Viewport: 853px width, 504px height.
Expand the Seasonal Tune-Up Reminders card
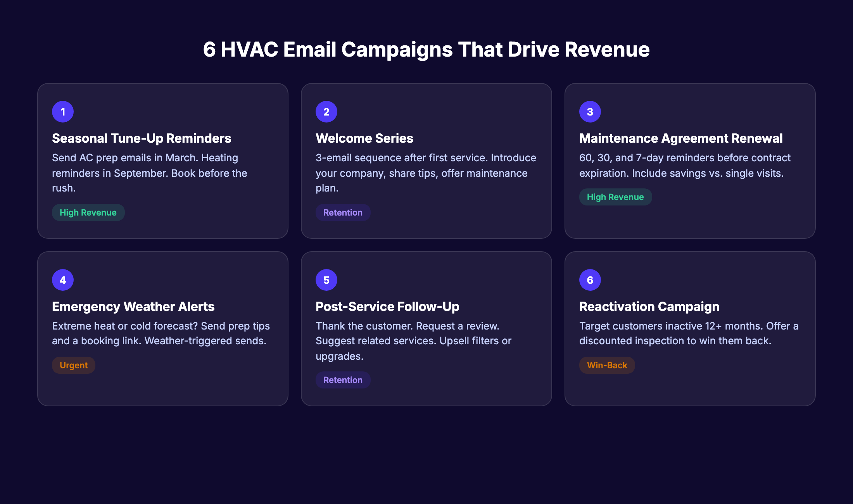[162, 161]
